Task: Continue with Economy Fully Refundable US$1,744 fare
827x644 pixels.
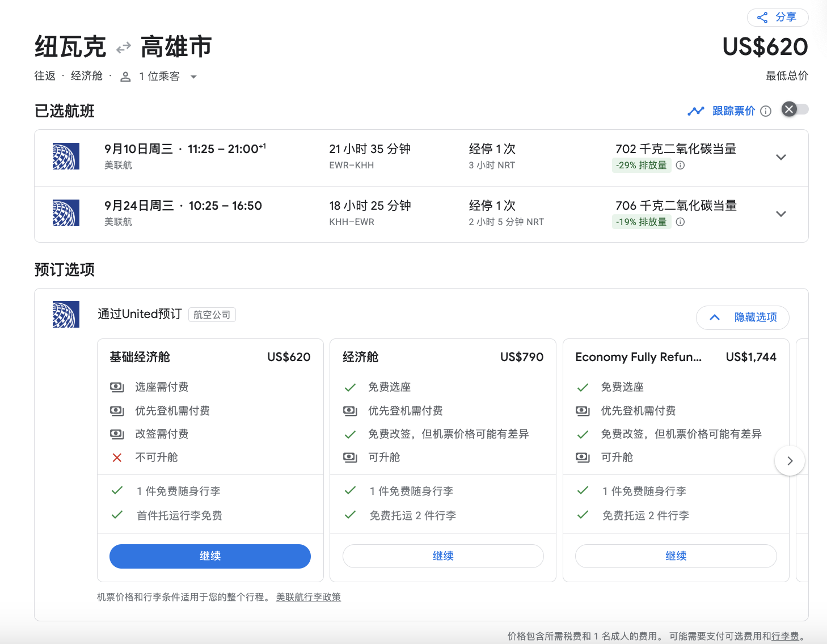Action: [676, 556]
